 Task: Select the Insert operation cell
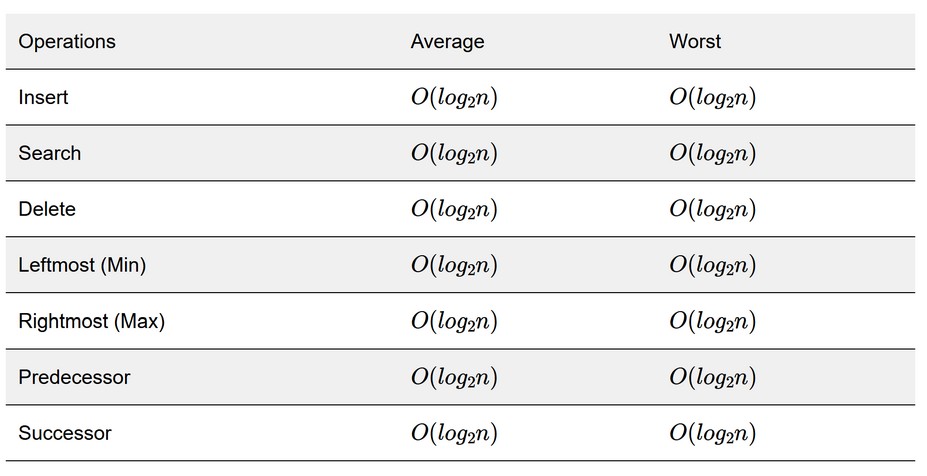click(43, 97)
